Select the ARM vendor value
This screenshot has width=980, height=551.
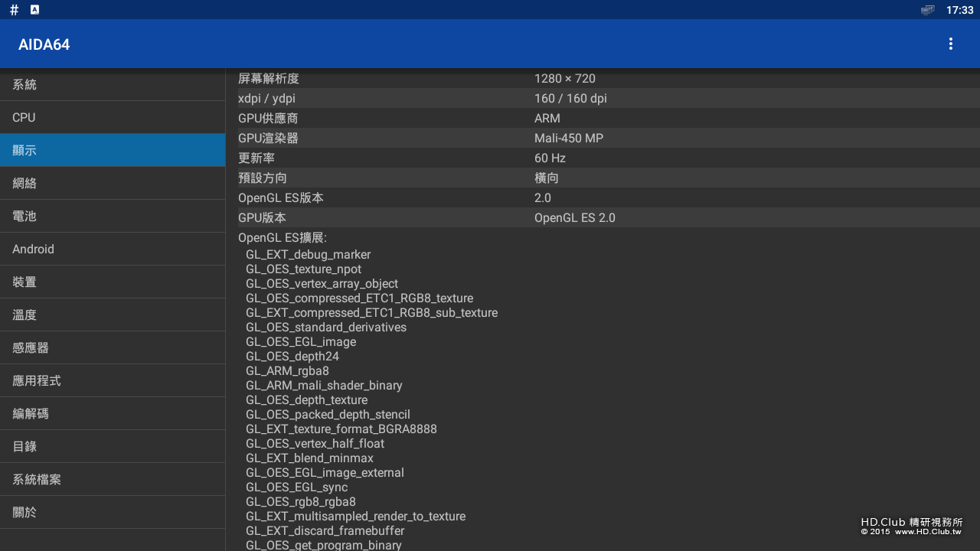click(x=547, y=118)
